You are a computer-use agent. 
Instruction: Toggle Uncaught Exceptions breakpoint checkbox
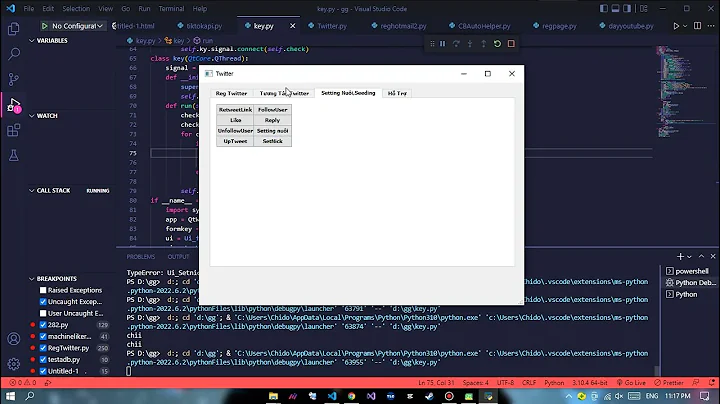click(43, 302)
